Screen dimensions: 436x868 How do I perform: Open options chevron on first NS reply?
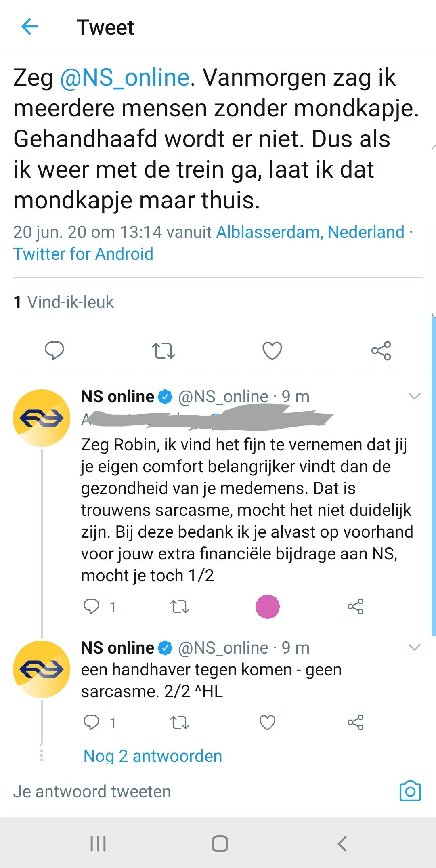(415, 396)
